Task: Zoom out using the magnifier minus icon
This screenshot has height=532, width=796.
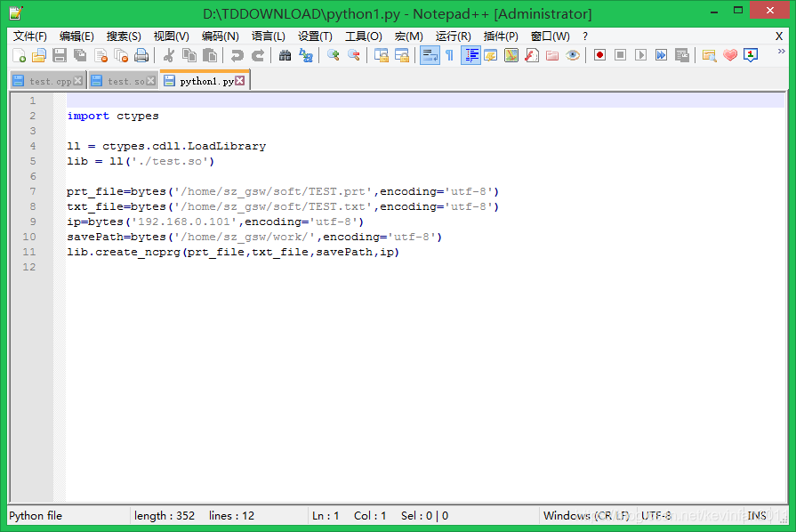Action: click(354, 55)
